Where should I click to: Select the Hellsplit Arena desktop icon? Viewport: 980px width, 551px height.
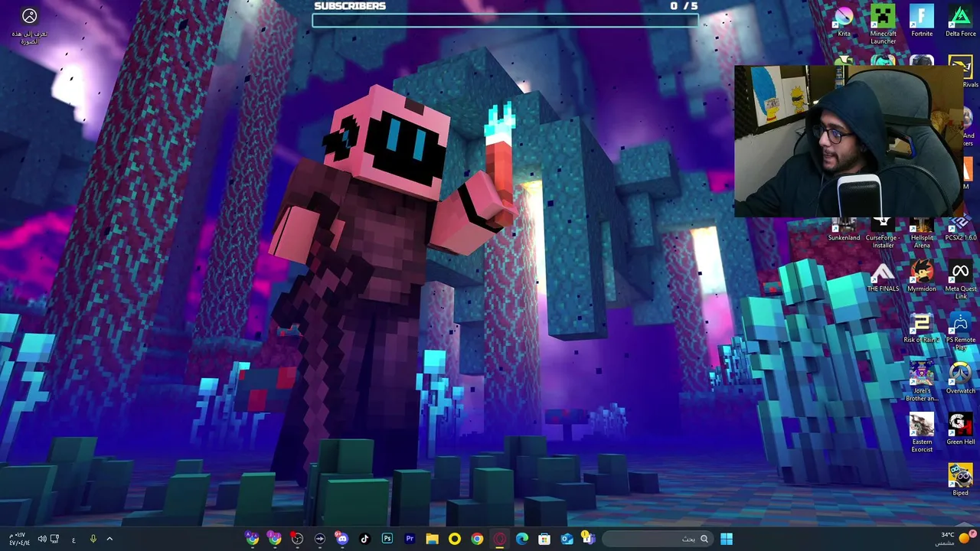pos(922,233)
